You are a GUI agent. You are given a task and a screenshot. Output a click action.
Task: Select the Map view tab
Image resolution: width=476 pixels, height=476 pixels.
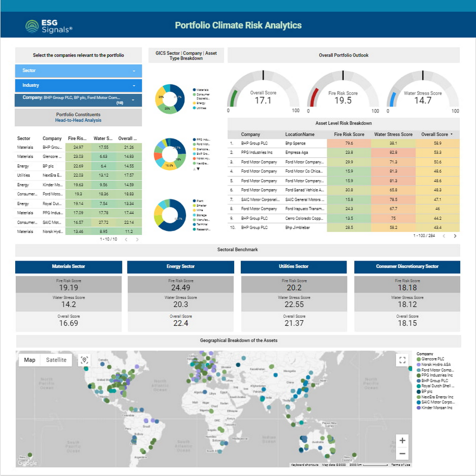(x=30, y=360)
